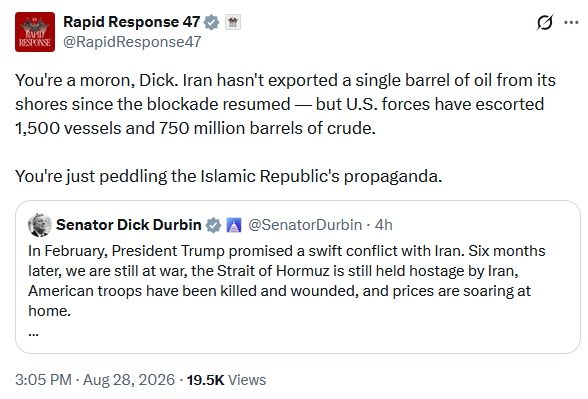Click the "You're a moron, Dick" paragraph text
This screenshot has width=588, height=399.
point(285,104)
